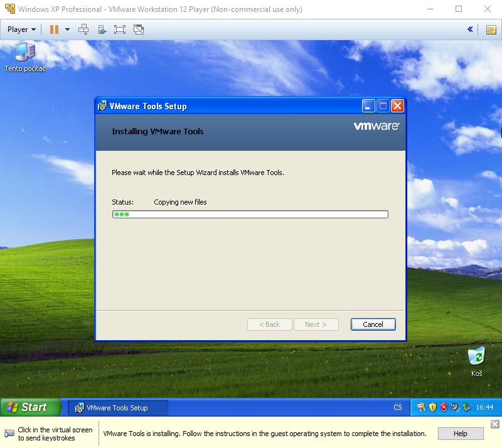The height and width of the screenshot is (448, 502).
Task: Click the Help button in the hint bar
Action: coord(460,434)
